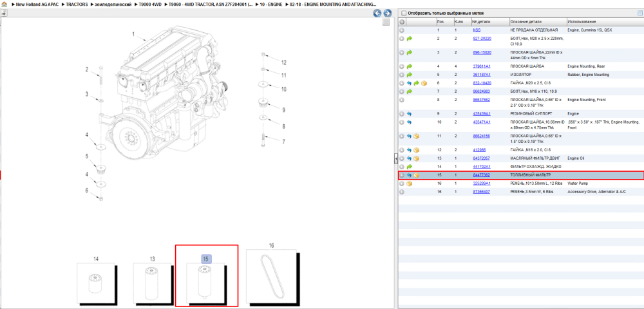Open box icon for fuel filter 84477362
Image resolution: width=644 pixels, height=309 pixels.
coord(417,175)
